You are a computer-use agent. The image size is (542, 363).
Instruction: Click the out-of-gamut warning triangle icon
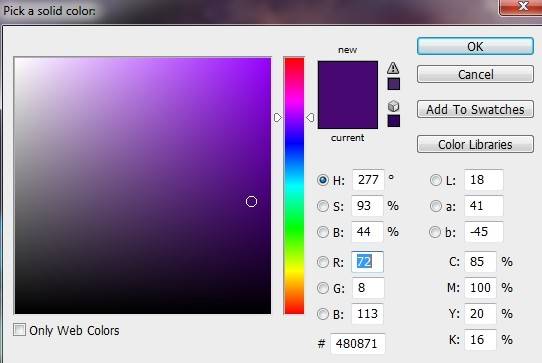[393, 68]
